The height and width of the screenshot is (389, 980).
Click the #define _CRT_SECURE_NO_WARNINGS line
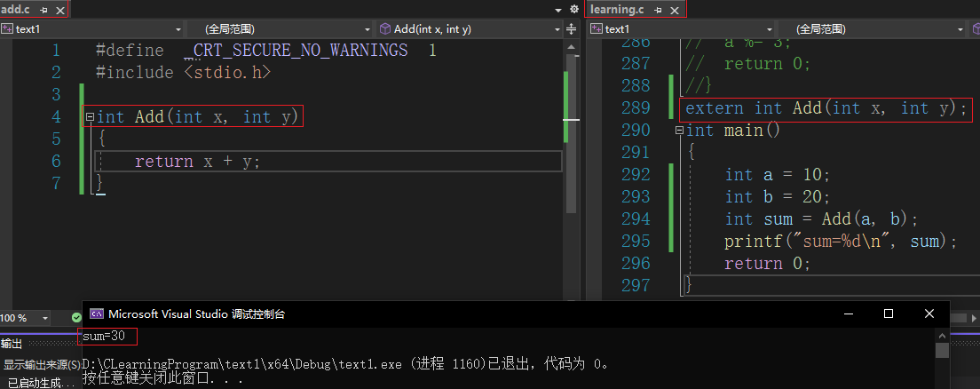click(x=266, y=50)
